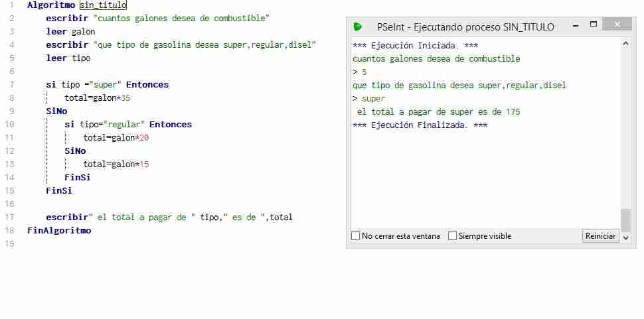Viewport: 644px width, 319px height.
Task: Click the green PSeInt icon in title bar
Action: [x=357, y=27]
